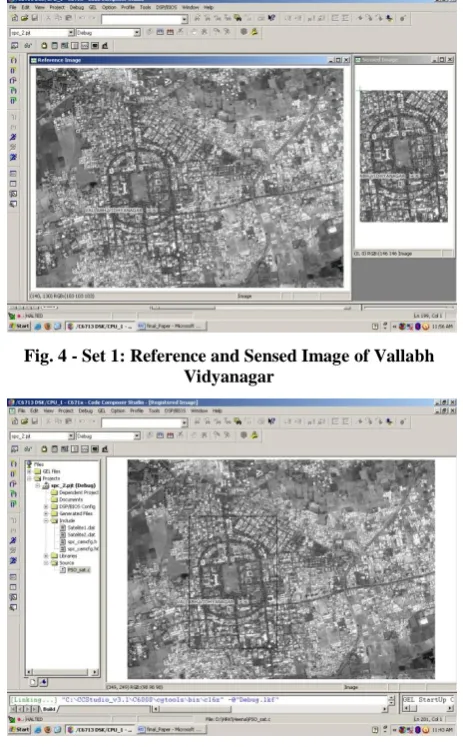
Task: Click Animate icon beside project tree
Action: [13, 560]
